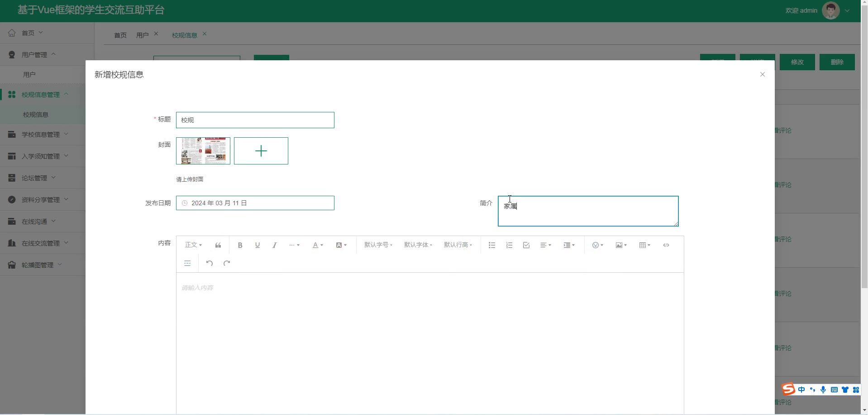868x415 pixels.
Task: Toggle Chinese/English input mode 中
Action: pos(801,390)
